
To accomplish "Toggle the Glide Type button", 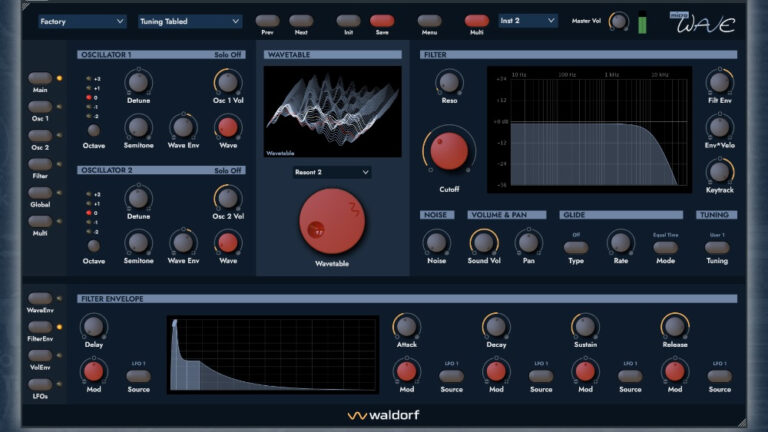I will coord(576,247).
